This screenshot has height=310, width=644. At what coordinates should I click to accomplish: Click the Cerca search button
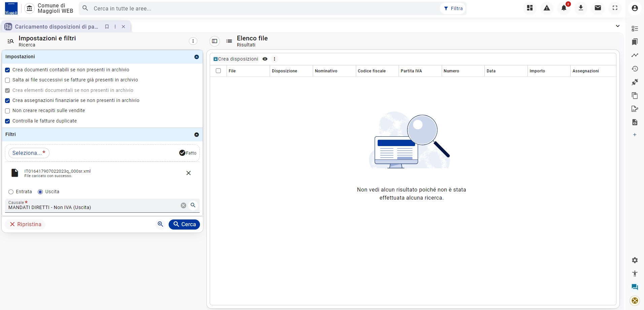[x=184, y=225]
